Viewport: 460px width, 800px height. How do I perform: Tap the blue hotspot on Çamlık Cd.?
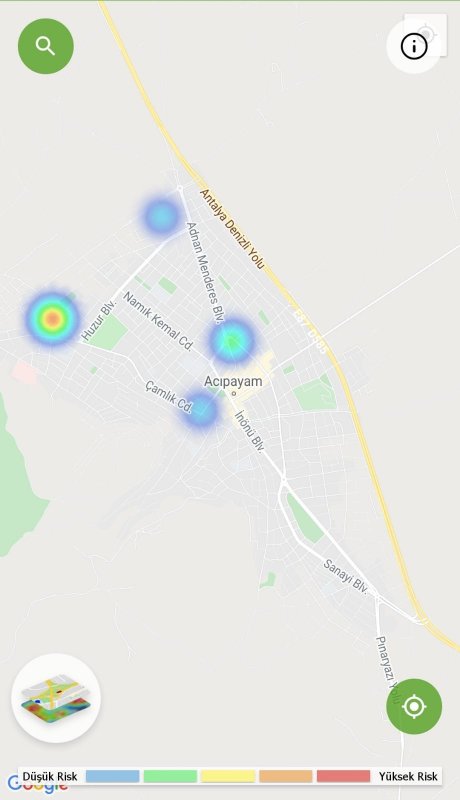(x=201, y=409)
